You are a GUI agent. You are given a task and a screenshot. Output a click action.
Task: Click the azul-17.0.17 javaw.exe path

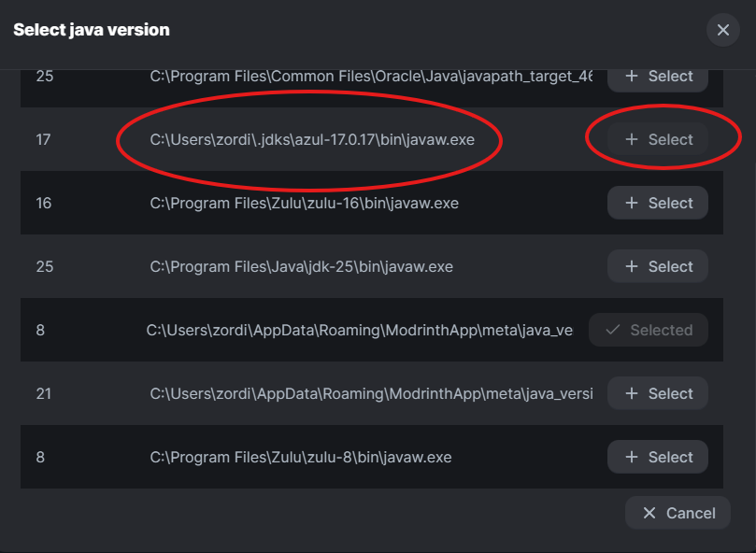(312, 140)
